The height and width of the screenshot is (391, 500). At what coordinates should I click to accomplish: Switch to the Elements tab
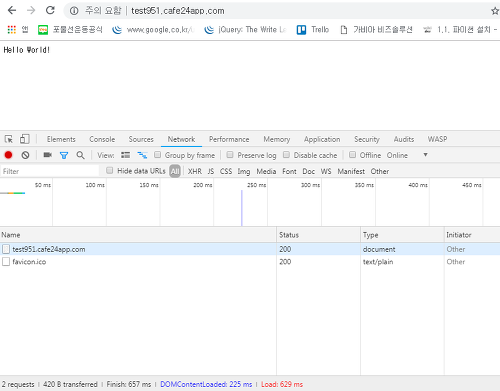pos(61,139)
